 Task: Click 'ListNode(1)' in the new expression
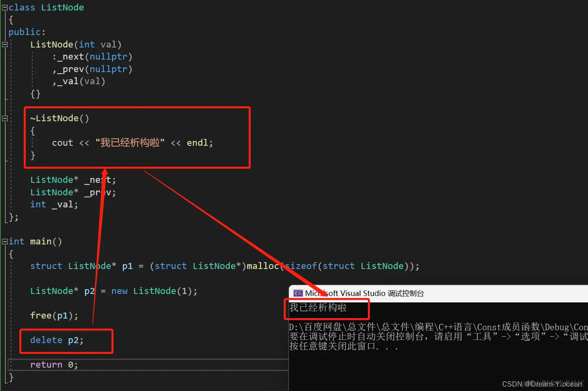pos(163,291)
